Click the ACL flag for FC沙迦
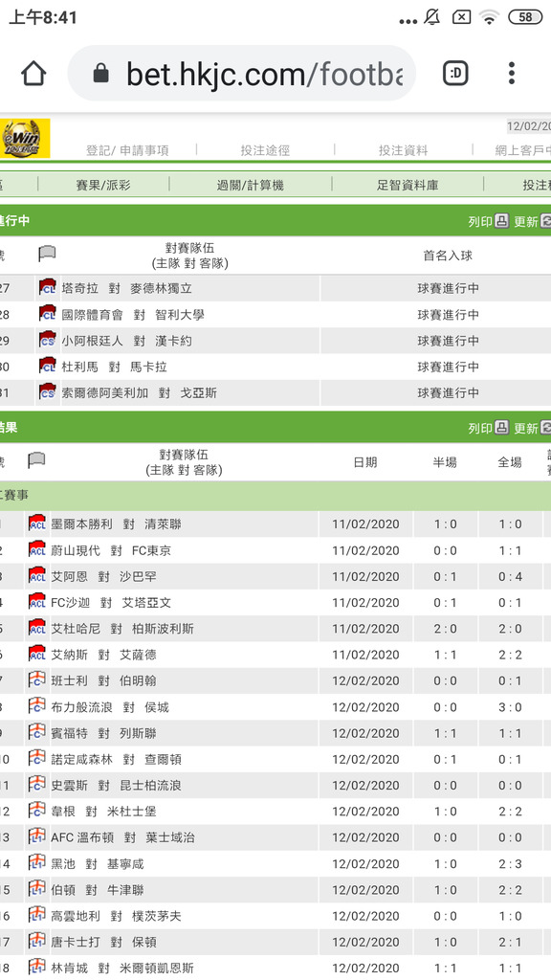The image size is (551, 980). pyautogui.click(x=37, y=602)
